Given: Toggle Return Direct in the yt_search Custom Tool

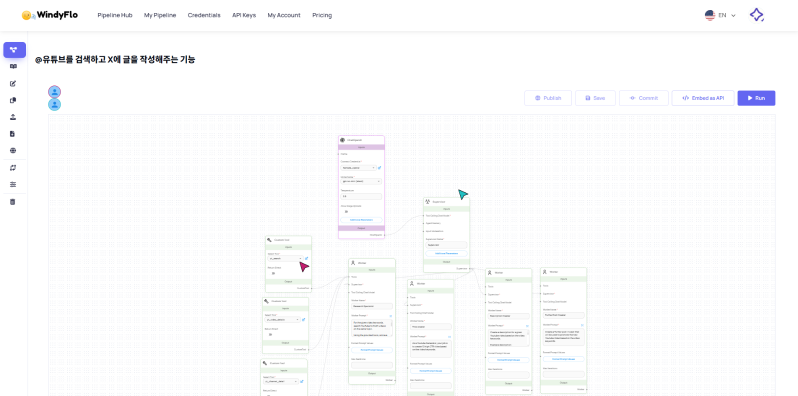Looking at the screenshot, I should 273,273.
